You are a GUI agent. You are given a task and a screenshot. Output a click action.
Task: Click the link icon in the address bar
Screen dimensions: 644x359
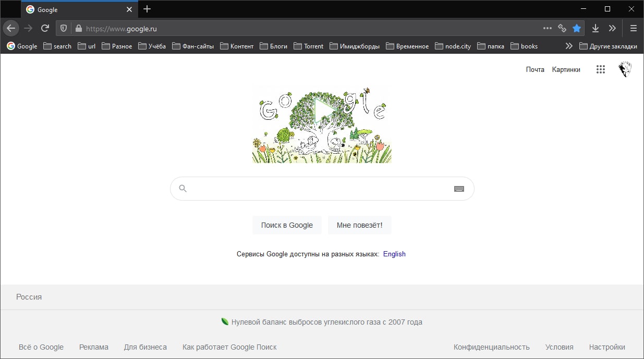click(562, 29)
